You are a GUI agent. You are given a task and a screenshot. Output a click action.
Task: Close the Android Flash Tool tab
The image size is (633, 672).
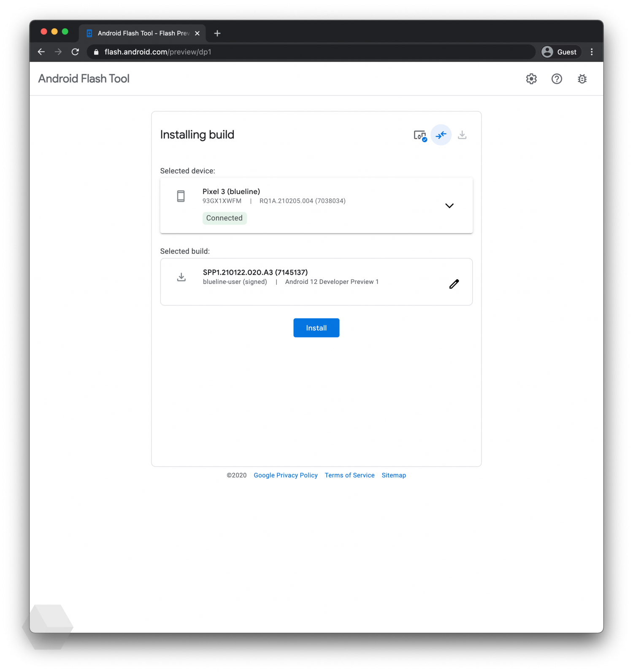coord(197,33)
